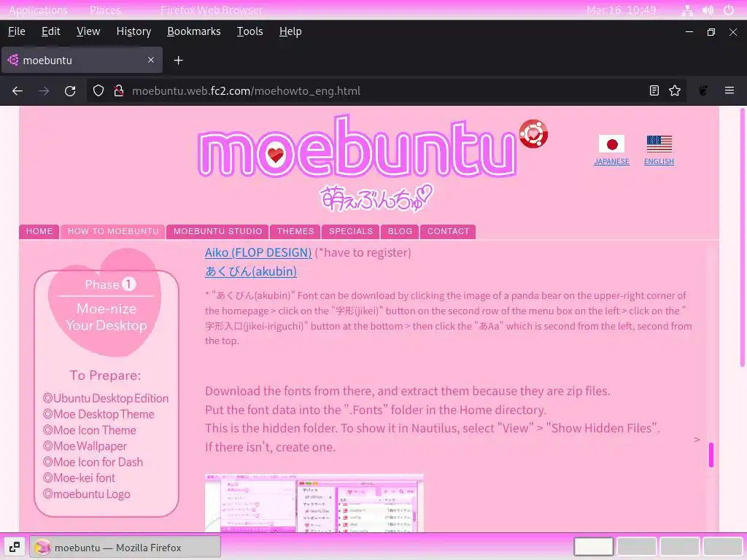This screenshot has width=747, height=560.
Task: Open the BLOG navigation tab
Action: coord(400,231)
